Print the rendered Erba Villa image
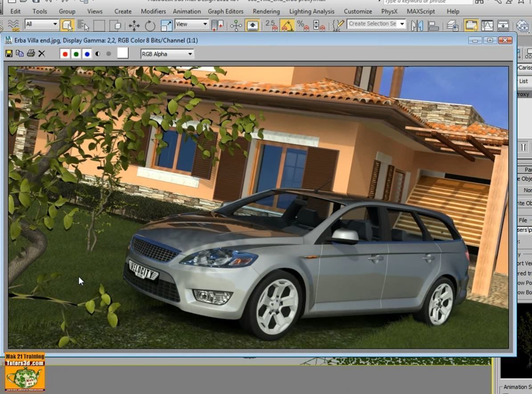The width and height of the screenshot is (532, 394). coord(31,53)
